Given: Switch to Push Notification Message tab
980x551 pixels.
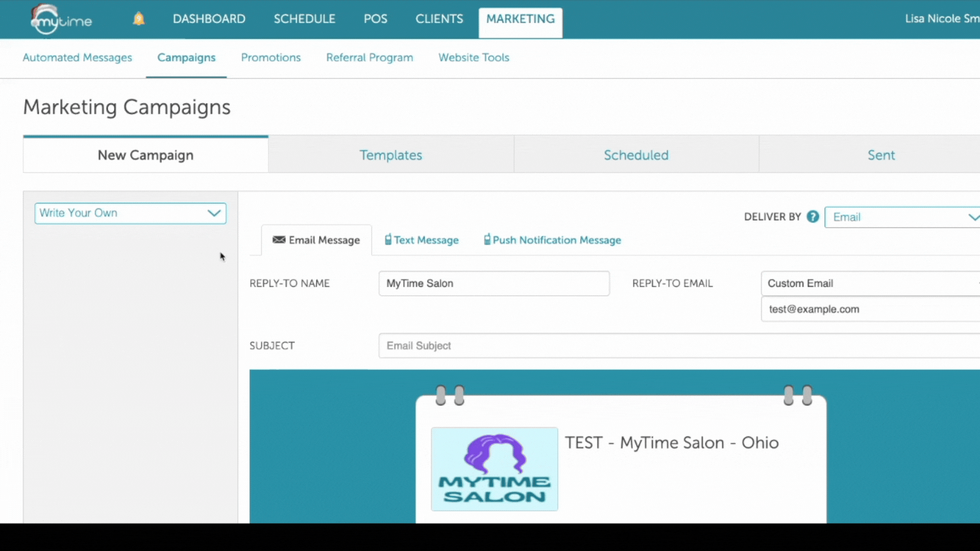Looking at the screenshot, I should 552,240.
